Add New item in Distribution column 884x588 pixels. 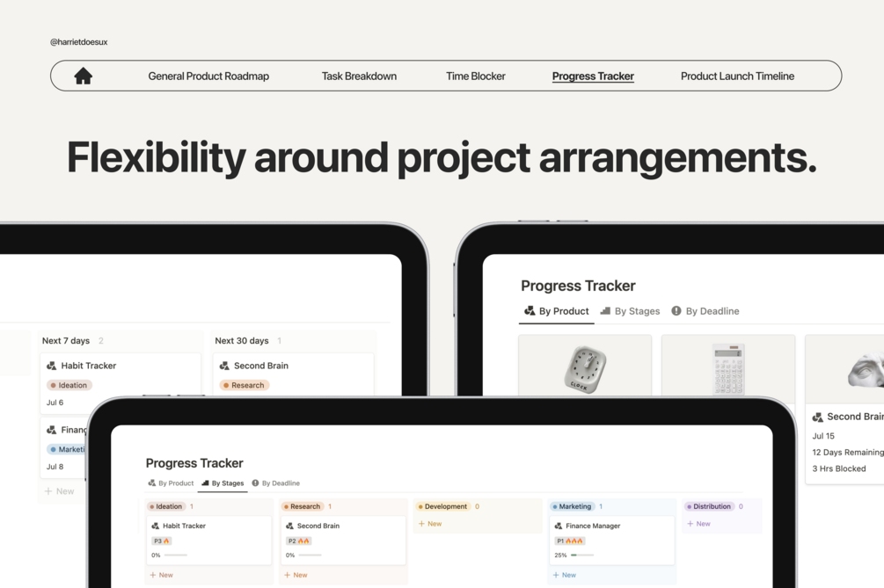698,524
